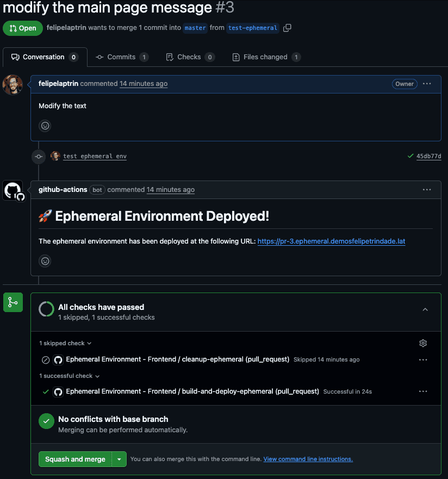The height and width of the screenshot is (479, 448).
Task: Switch to Files changed tab
Action: [266, 57]
